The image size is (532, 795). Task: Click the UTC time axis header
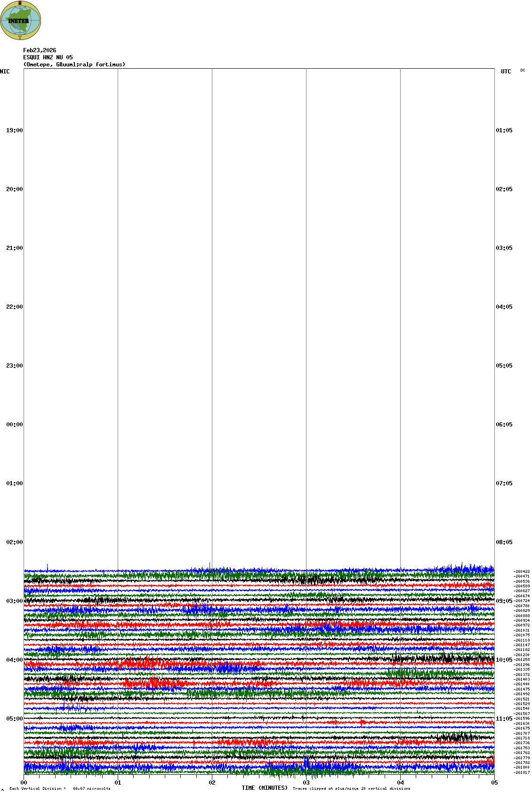tap(506, 72)
